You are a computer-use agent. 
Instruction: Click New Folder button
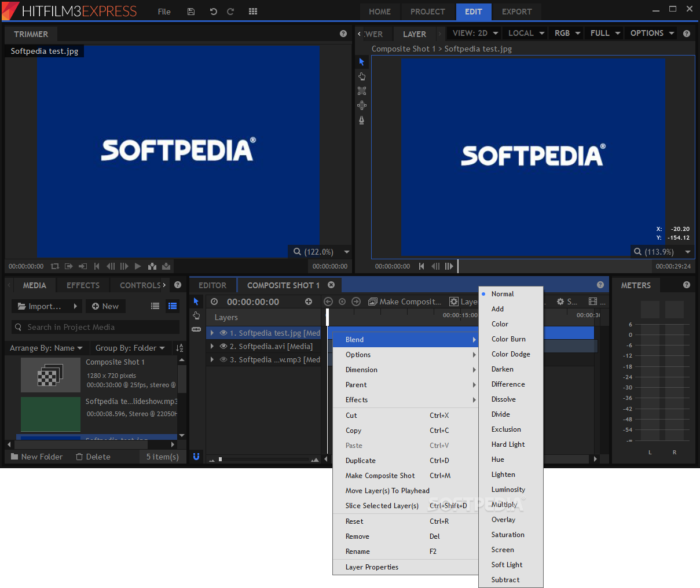[36, 457]
